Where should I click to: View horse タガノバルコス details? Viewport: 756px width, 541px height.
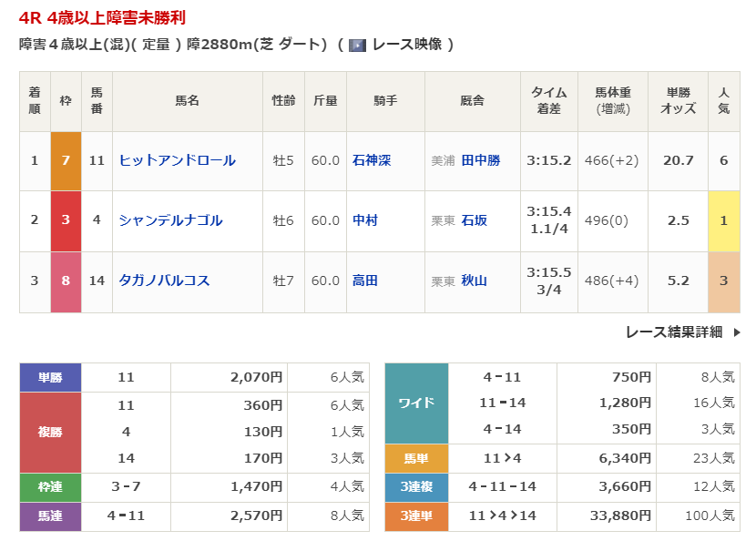pyautogui.click(x=164, y=281)
